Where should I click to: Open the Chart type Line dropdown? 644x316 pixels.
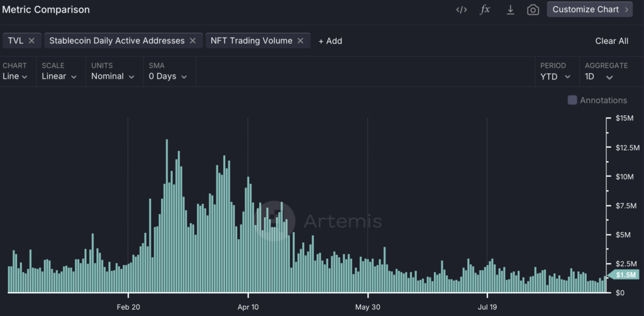[x=15, y=76]
